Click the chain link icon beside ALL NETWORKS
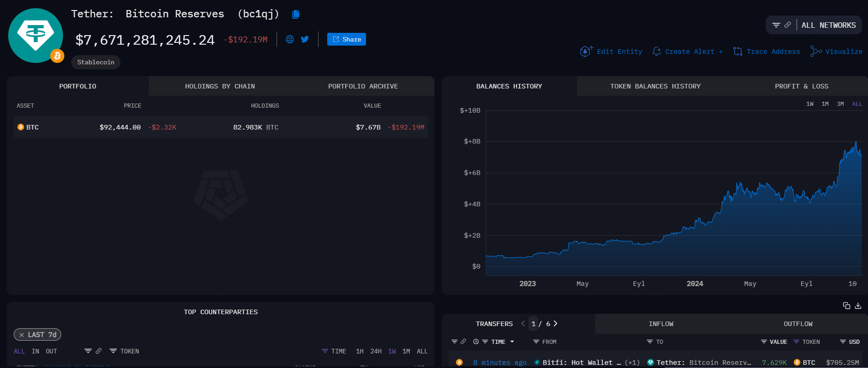Image resolution: width=868 pixels, height=368 pixels. (x=788, y=25)
